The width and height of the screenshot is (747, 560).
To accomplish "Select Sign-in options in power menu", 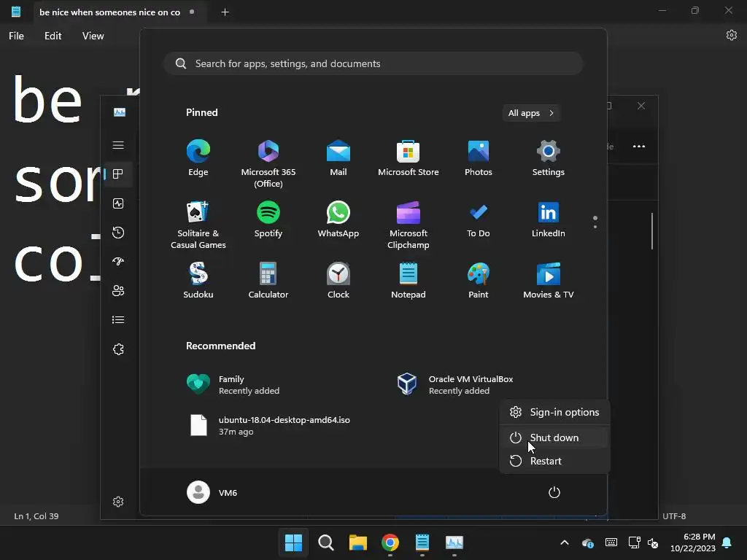I will [554, 413].
